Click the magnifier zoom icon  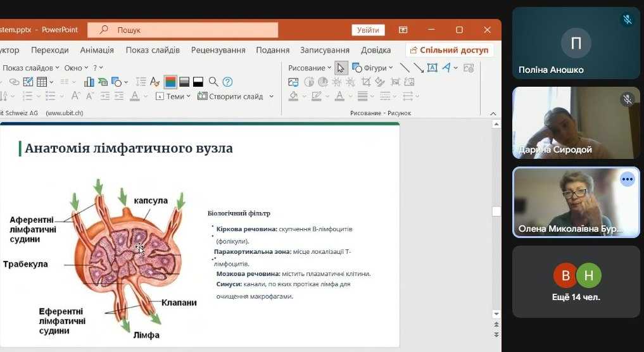pos(213,82)
